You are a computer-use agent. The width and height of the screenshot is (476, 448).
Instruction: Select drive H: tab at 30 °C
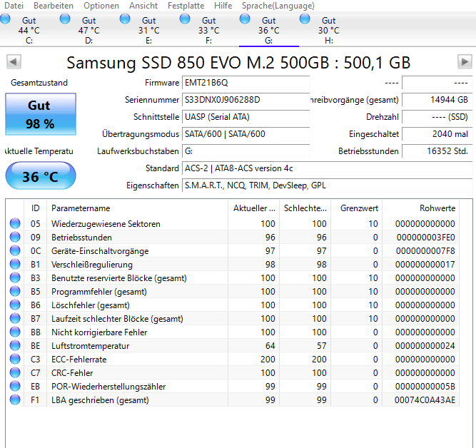(x=328, y=31)
